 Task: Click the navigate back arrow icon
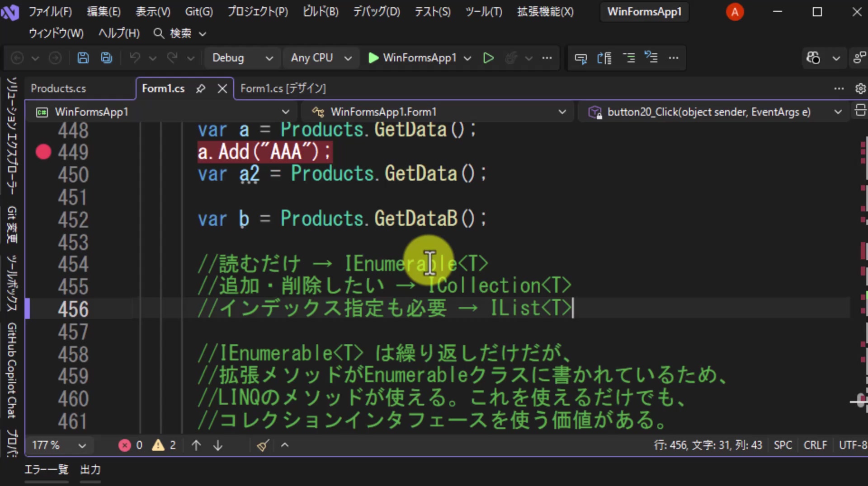17,58
